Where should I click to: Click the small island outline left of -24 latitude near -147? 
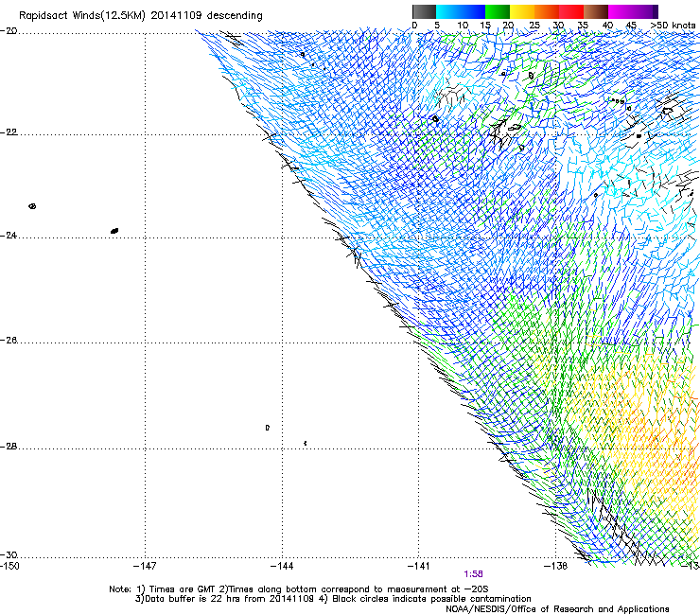coord(114,231)
